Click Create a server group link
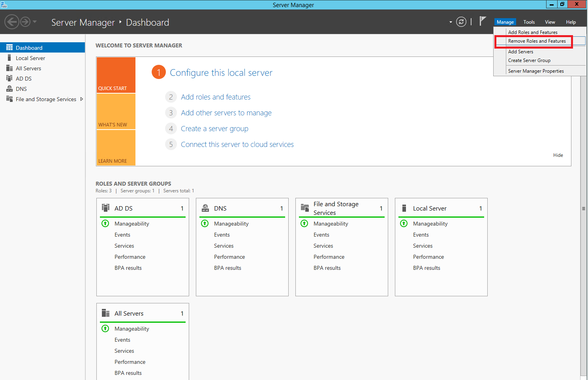This screenshot has height=380, width=588. tap(214, 129)
